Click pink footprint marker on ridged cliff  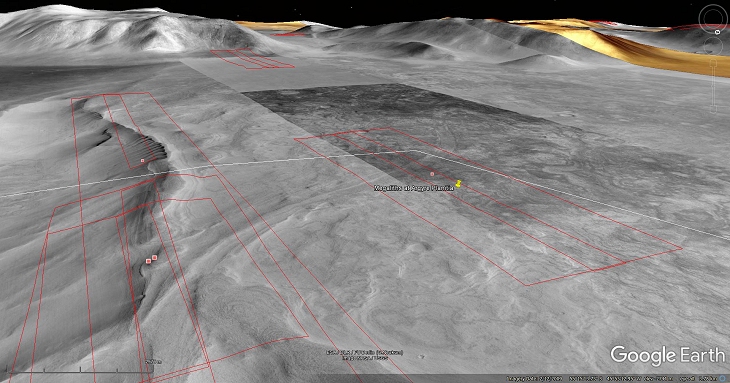pos(142,161)
